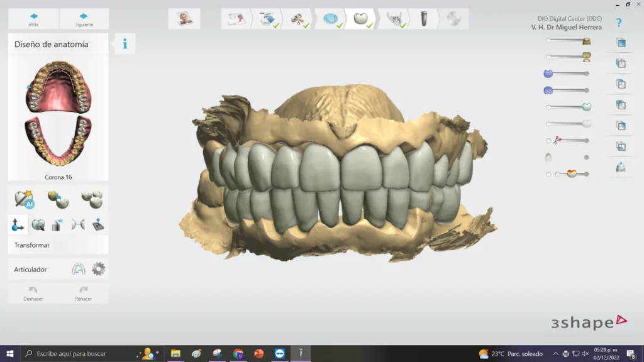
Task: Undo with Deshacer
Action: click(33, 293)
